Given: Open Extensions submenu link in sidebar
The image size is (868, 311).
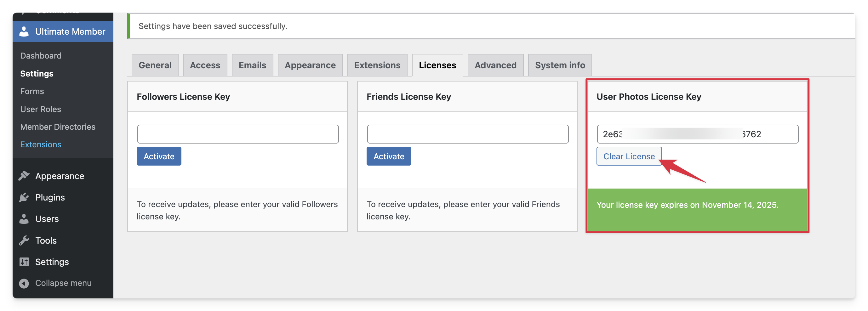Looking at the screenshot, I should (40, 144).
